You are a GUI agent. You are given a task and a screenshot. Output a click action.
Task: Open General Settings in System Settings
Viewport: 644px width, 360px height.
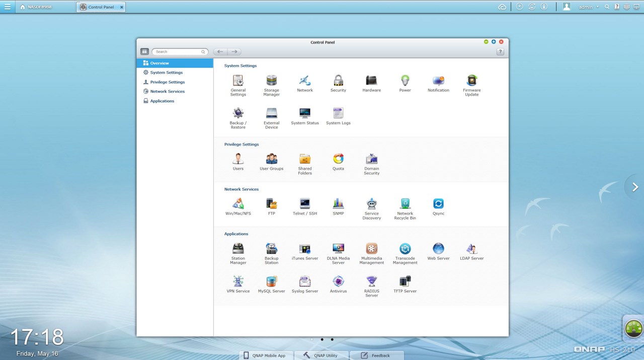pyautogui.click(x=238, y=85)
